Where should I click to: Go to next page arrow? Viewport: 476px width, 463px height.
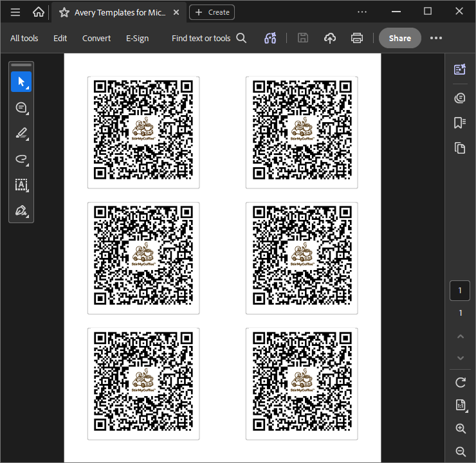click(x=461, y=358)
